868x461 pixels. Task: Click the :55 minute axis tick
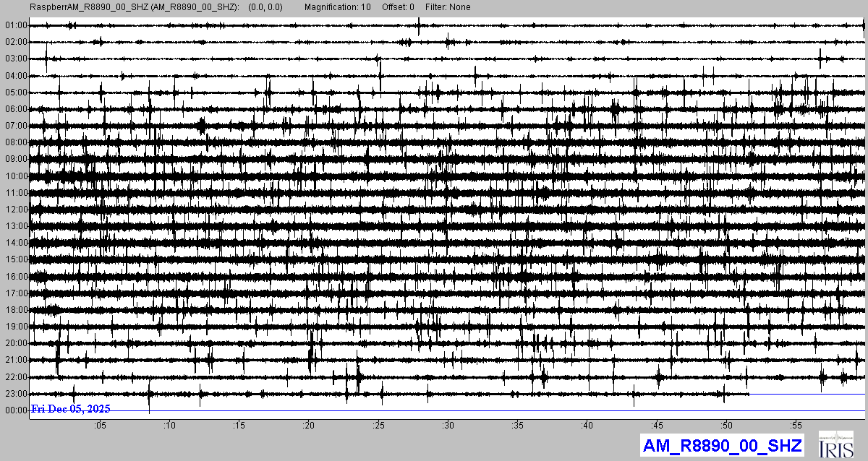[796, 424]
